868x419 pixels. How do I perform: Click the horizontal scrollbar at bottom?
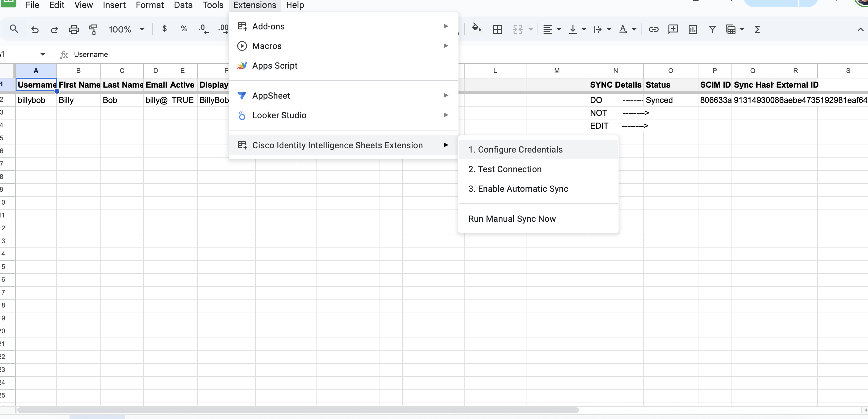point(298,410)
